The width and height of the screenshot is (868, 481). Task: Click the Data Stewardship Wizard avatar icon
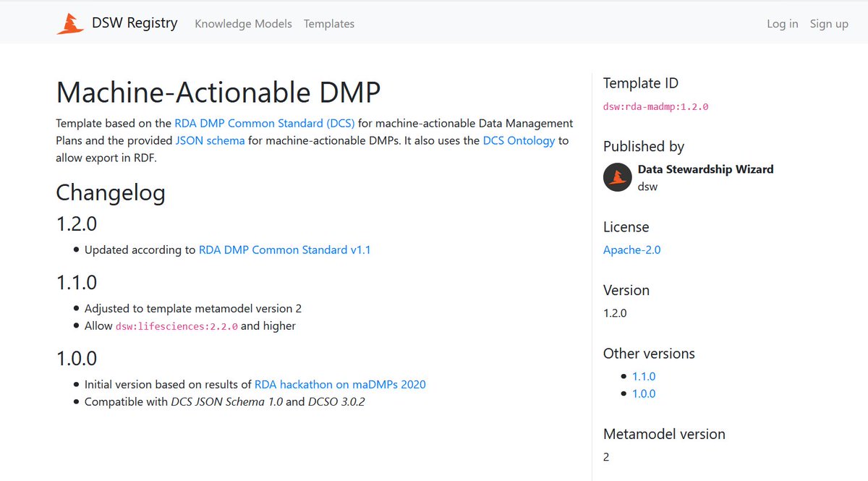(617, 177)
